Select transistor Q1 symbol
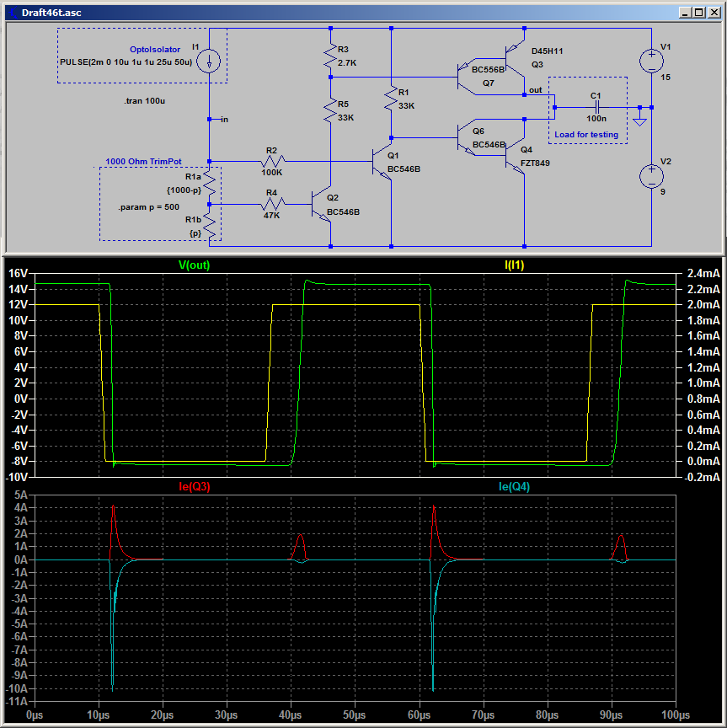Viewport: 727px width, 728px height. click(x=382, y=162)
